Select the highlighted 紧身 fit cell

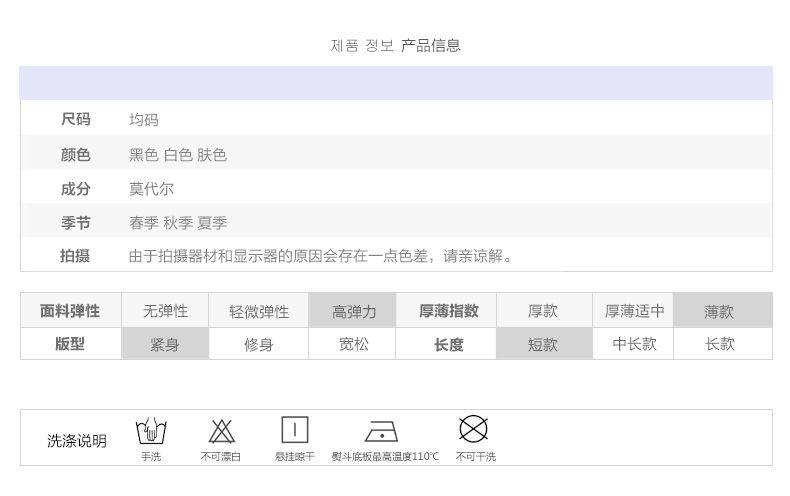pos(165,344)
